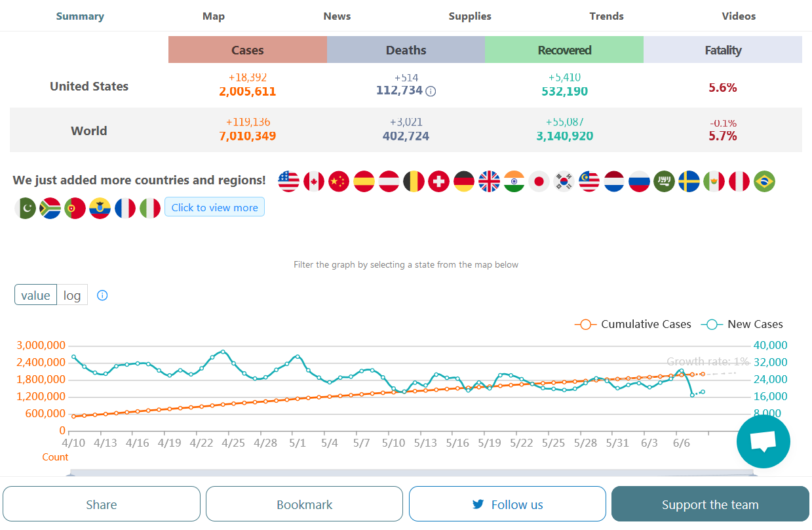Screen dimensions: 812x530
Task: Toggle New Cases series in legend
Action: 742,324
